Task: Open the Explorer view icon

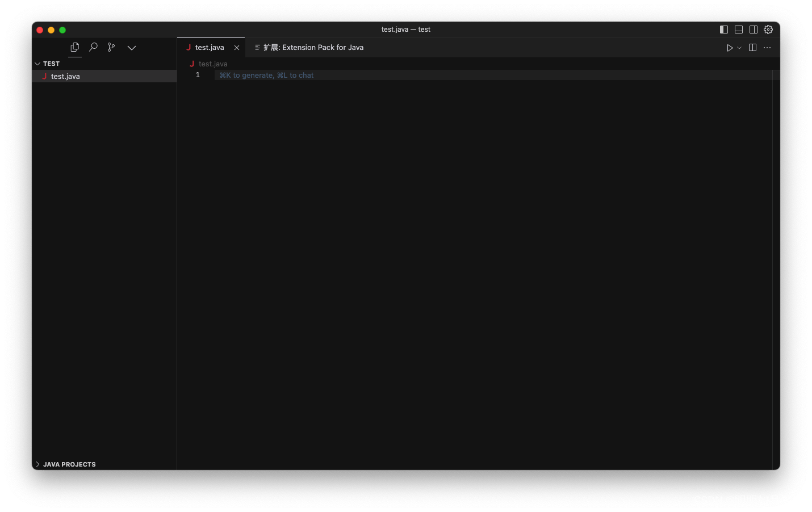Action: point(75,47)
